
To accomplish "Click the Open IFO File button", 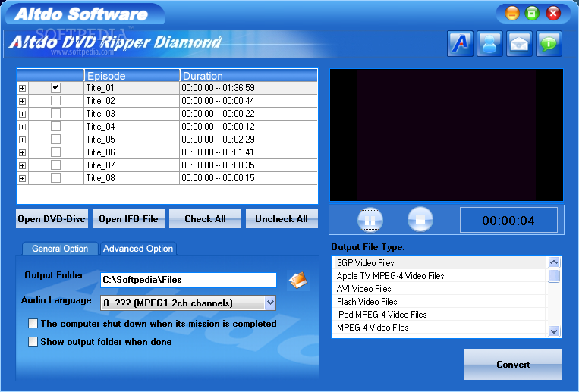I will tap(128, 219).
